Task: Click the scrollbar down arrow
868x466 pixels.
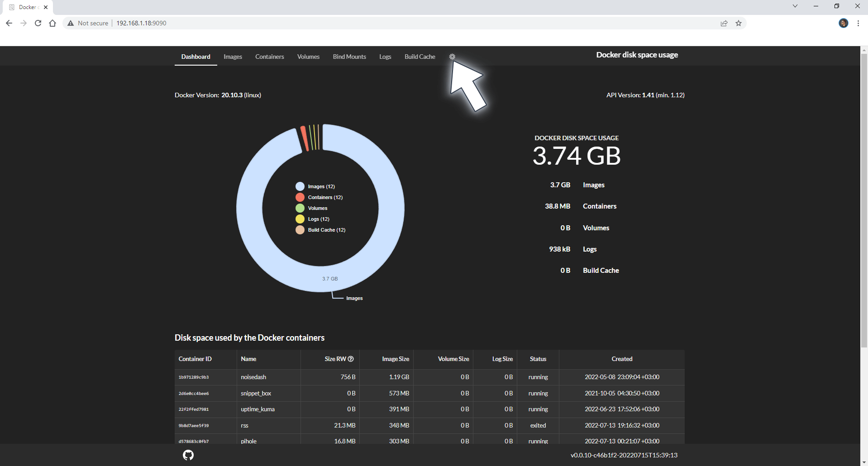Action: point(864,462)
